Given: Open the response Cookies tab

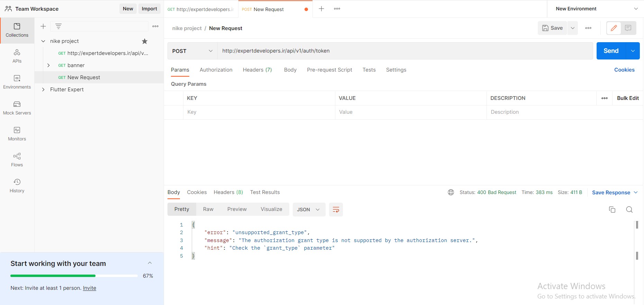Looking at the screenshot, I should [197, 192].
